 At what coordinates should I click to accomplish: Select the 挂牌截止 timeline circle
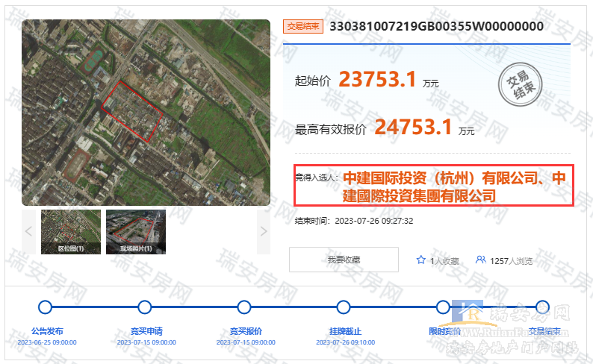[344, 307]
